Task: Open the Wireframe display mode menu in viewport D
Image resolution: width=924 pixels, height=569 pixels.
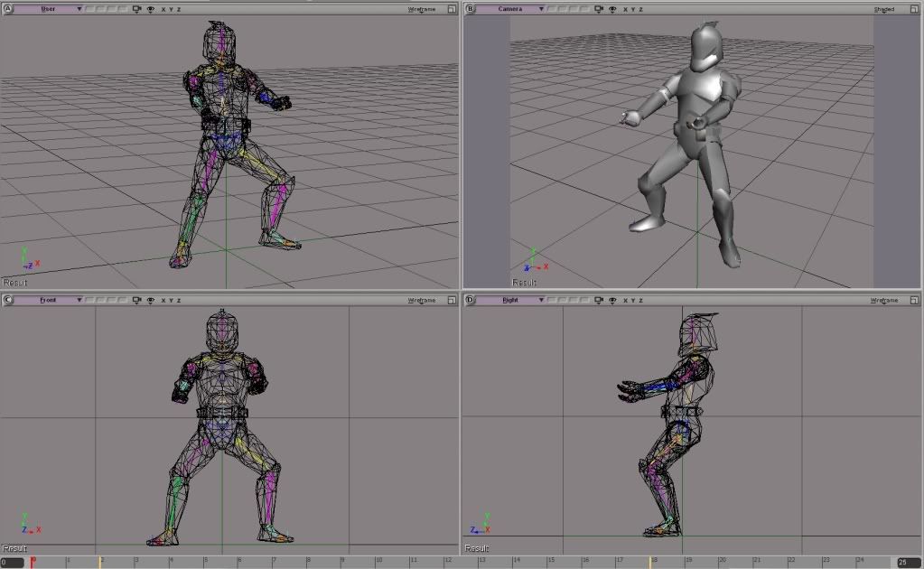Action: pos(884,301)
